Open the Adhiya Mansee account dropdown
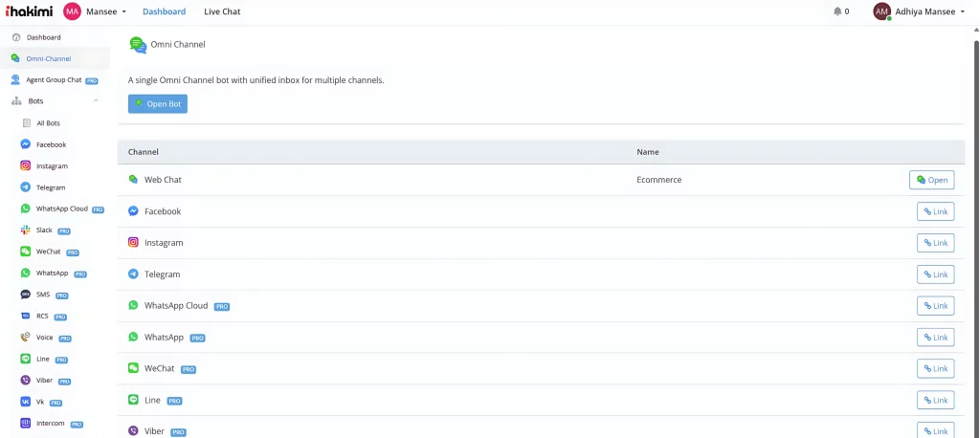The image size is (980, 438). point(930,11)
